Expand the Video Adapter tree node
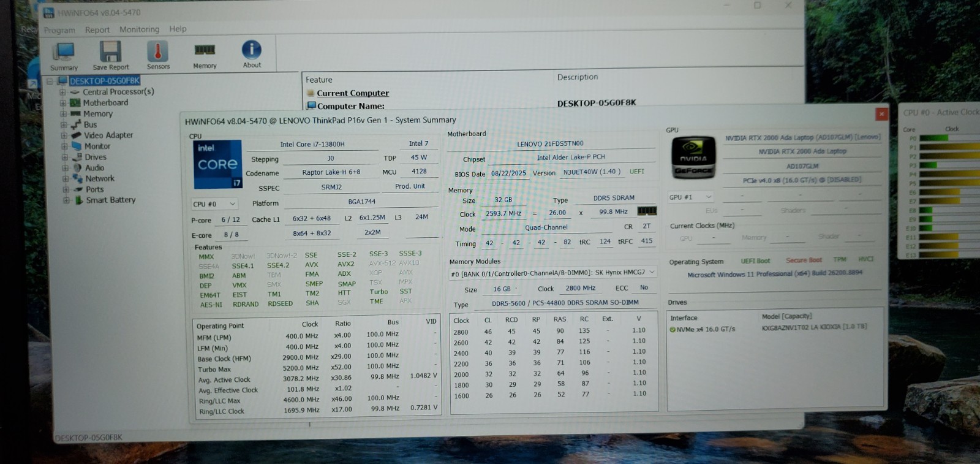Viewport: 980px width, 464px height. (64, 135)
